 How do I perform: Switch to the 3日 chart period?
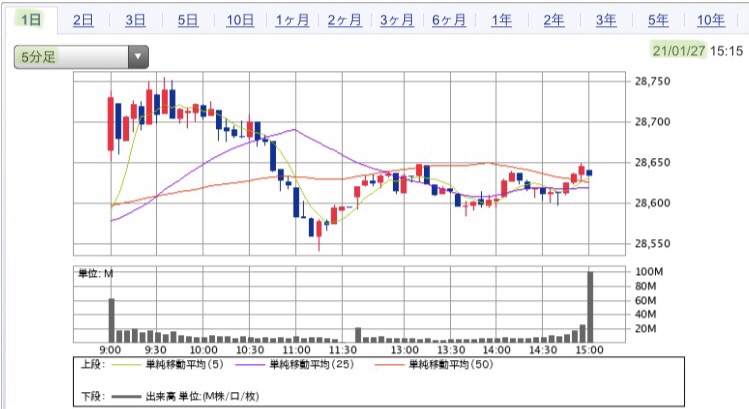tap(135, 20)
